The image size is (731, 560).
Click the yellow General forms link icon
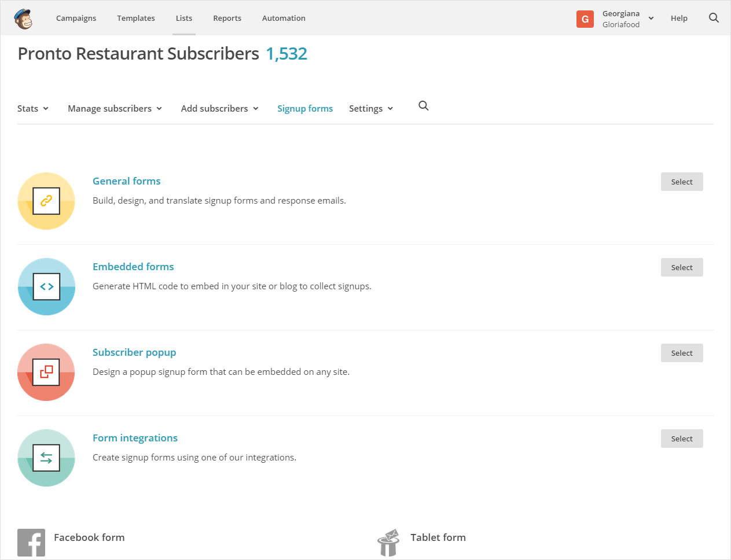tap(46, 201)
